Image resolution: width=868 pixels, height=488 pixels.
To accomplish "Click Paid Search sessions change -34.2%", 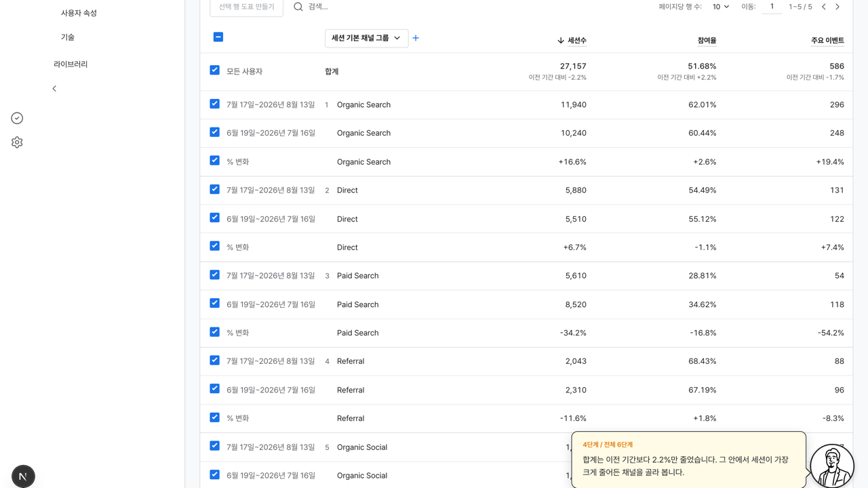I will click(x=573, y=333).
